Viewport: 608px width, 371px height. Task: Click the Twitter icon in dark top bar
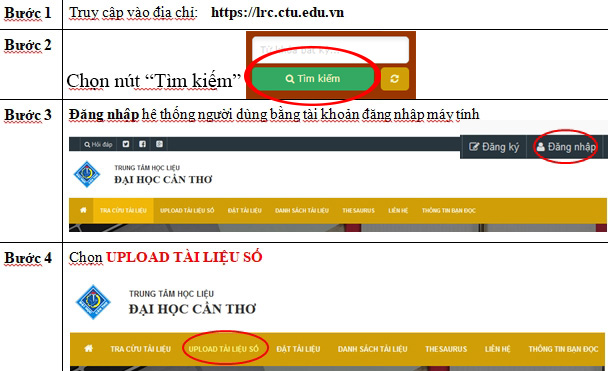coord(126,144)
